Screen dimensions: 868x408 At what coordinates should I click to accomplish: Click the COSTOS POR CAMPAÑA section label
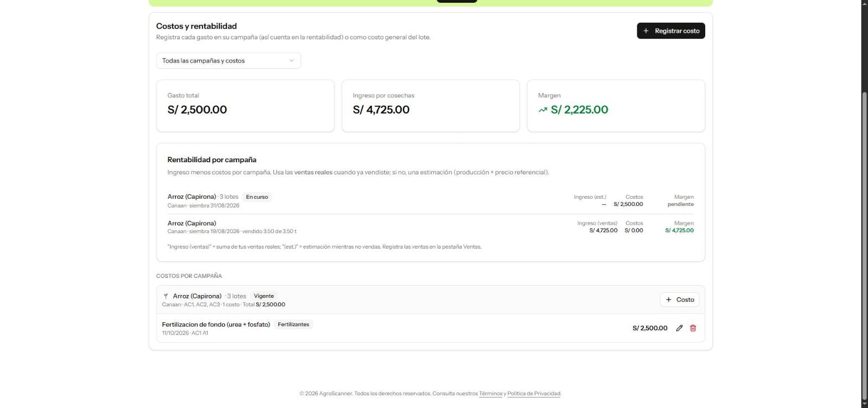(189, 276)
